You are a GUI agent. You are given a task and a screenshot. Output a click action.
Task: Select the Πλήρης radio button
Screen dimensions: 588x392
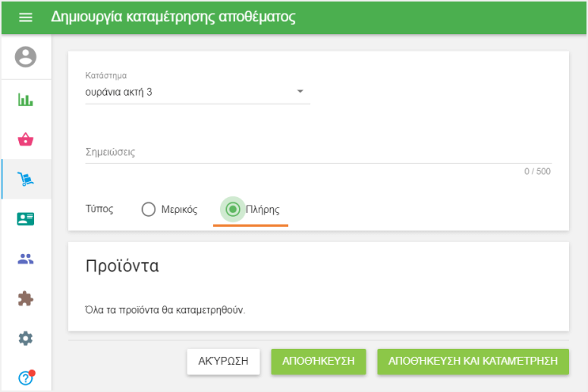coord(232,209)
